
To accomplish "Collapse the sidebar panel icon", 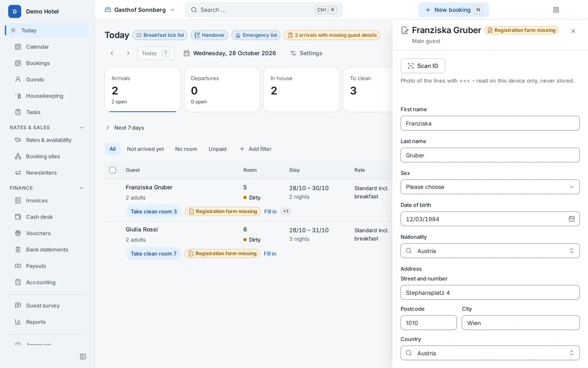I will tap(83, 356).
